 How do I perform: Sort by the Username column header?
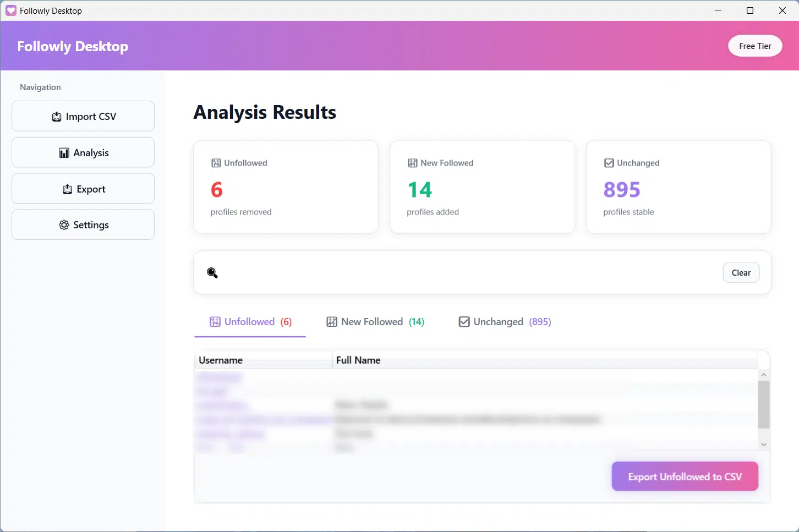pyautogui.click(x=264, y=360)
